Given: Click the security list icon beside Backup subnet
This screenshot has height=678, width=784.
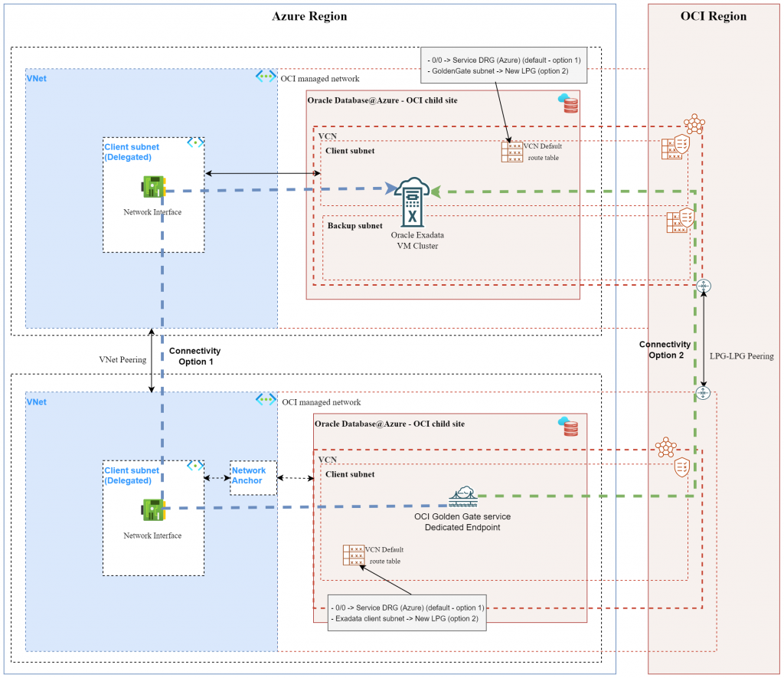Looking at the screenshot, I should [x=678, y=221].
